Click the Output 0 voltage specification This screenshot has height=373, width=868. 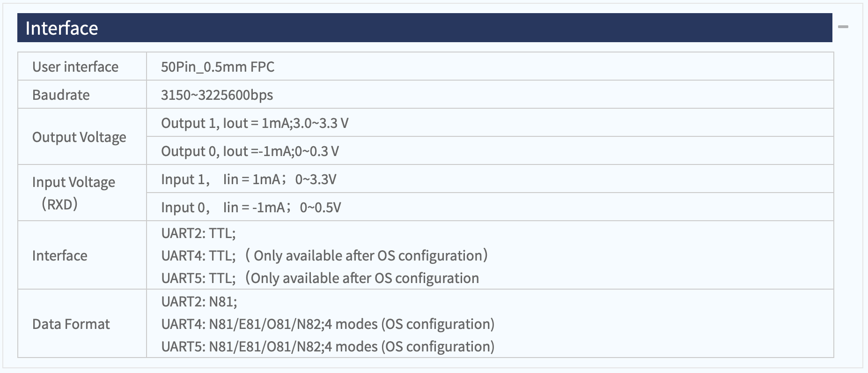coord(250,151)
